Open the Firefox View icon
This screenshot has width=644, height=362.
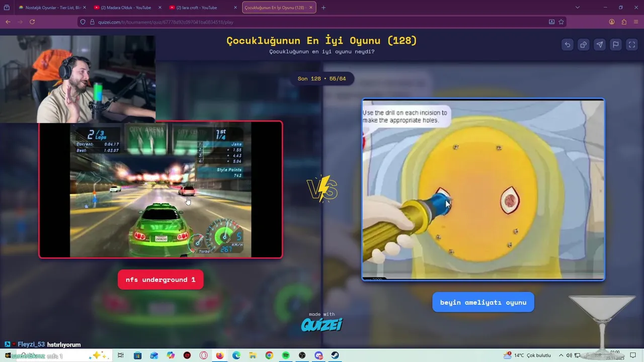[7, 8]
